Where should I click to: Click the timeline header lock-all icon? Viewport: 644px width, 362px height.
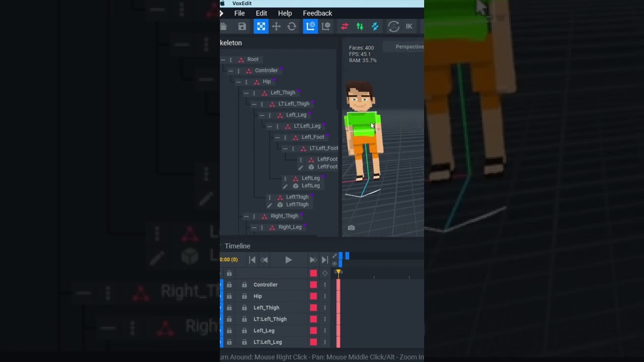229,273
